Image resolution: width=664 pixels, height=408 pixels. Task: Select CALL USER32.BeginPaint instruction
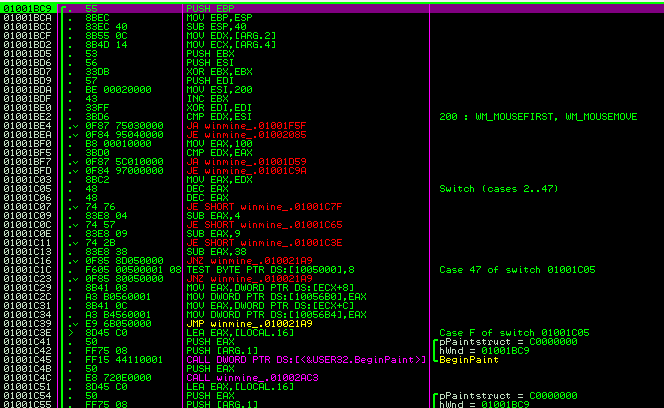click(x=306, y=360)
